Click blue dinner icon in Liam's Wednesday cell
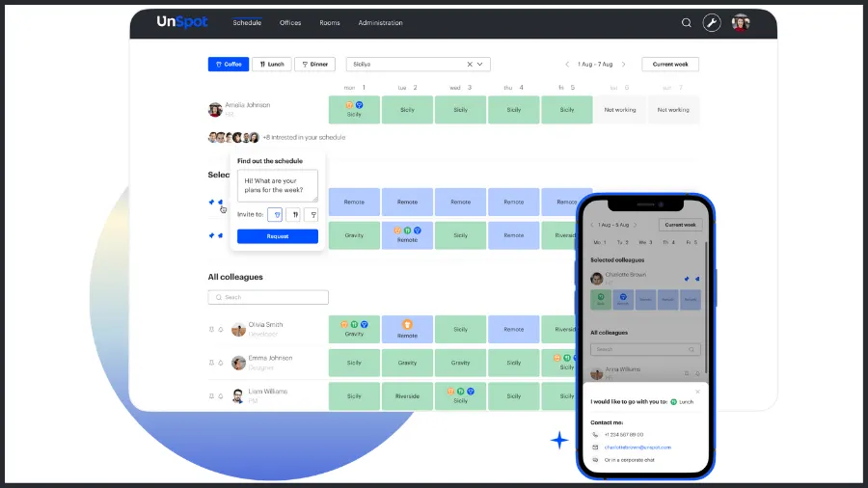The image size is (868, 488). tap(471, 392)
